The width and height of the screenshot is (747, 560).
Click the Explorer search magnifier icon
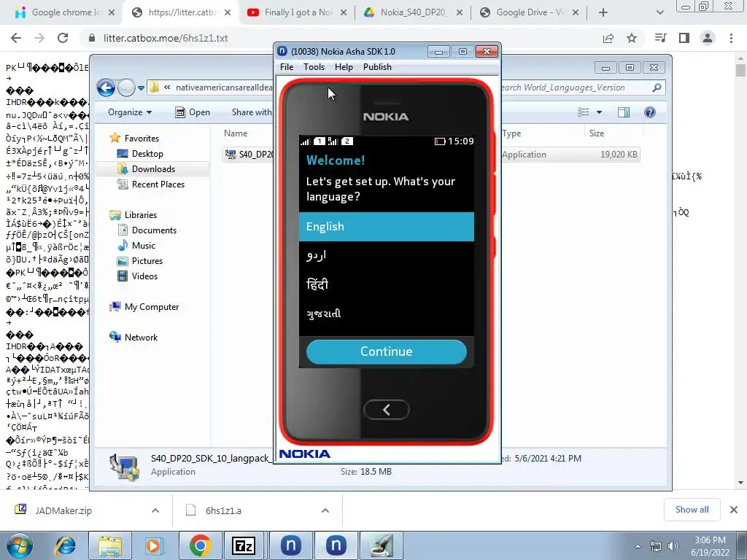(657, 87)
